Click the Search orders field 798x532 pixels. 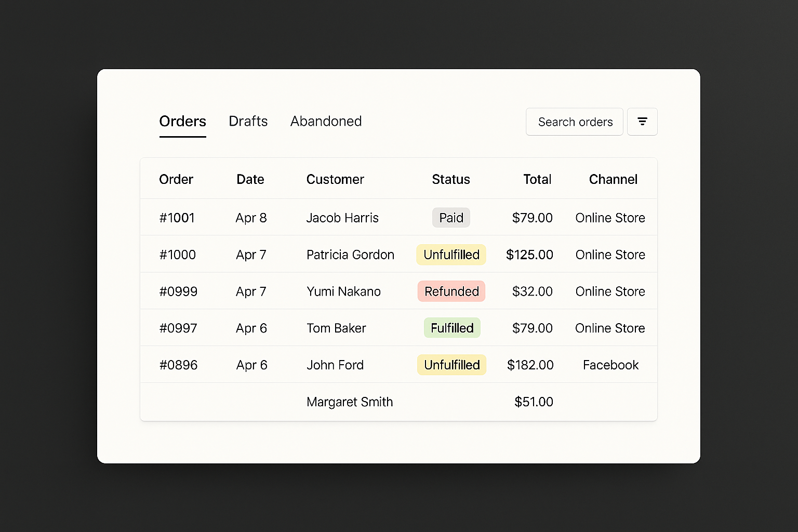575,122
